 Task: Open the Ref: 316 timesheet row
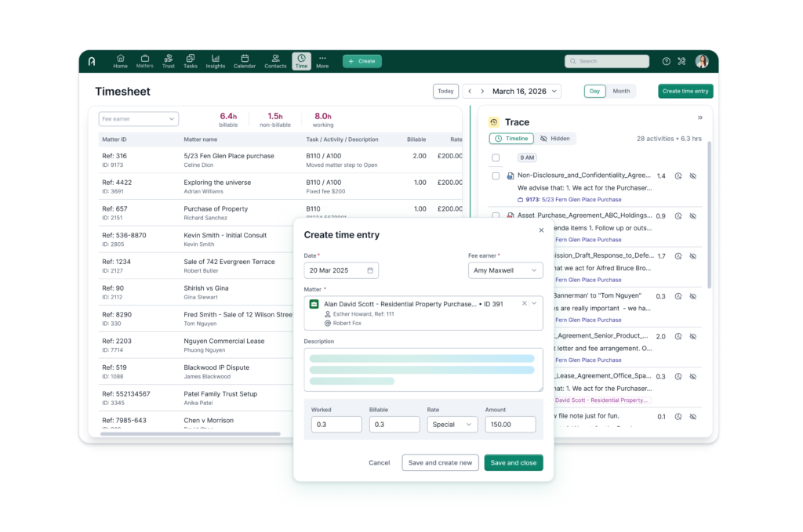click(x=281, y=160)
